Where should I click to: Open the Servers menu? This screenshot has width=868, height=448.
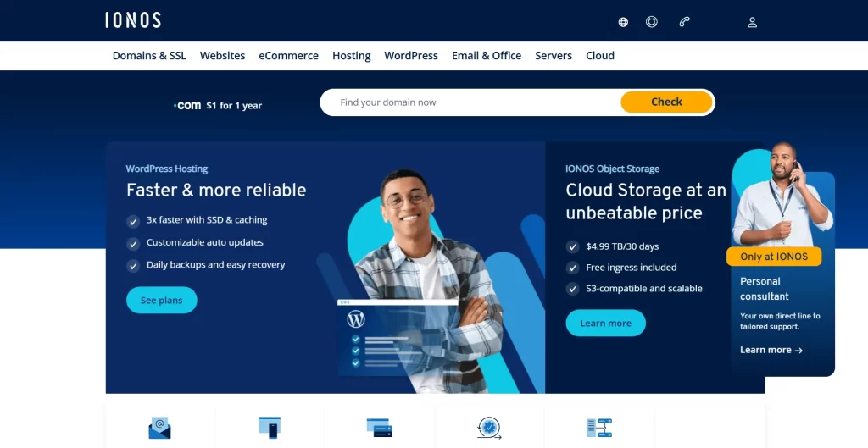point(554,55)
